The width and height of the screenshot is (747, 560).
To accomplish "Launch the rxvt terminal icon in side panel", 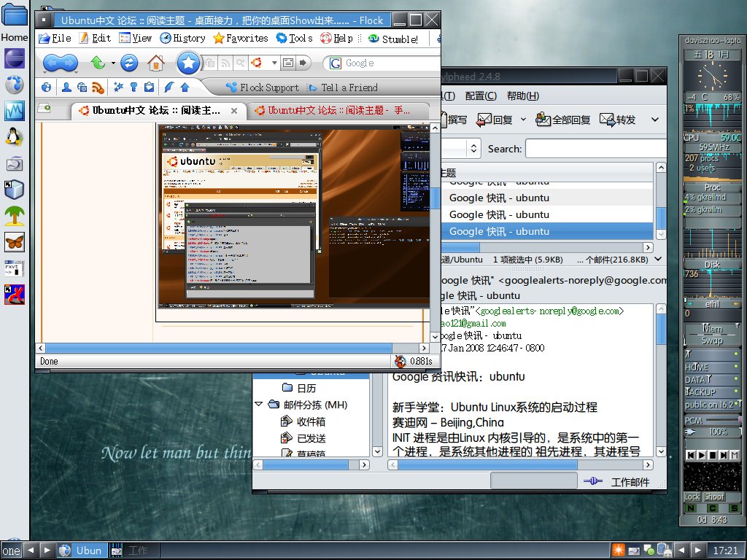I will coord(15,268).
